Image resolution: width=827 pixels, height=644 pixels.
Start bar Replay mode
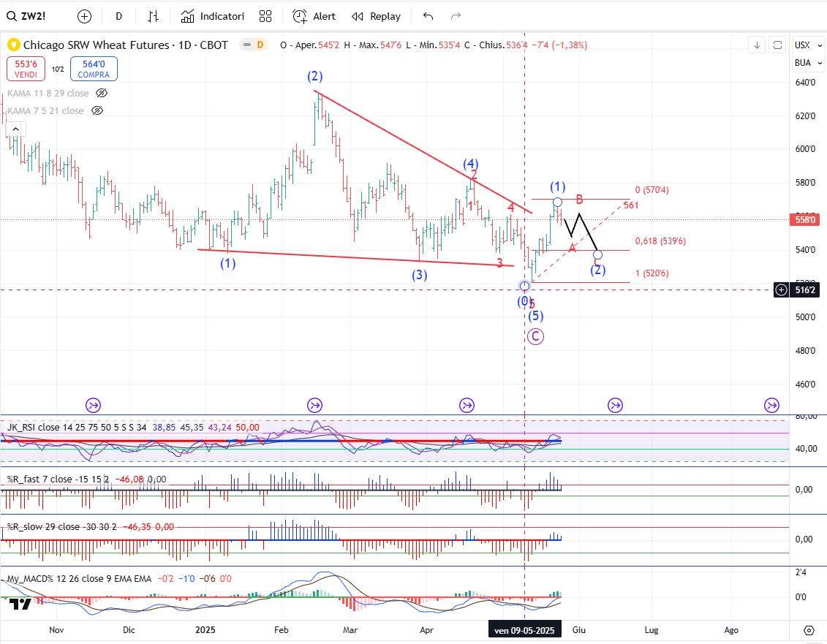[376, 16]
